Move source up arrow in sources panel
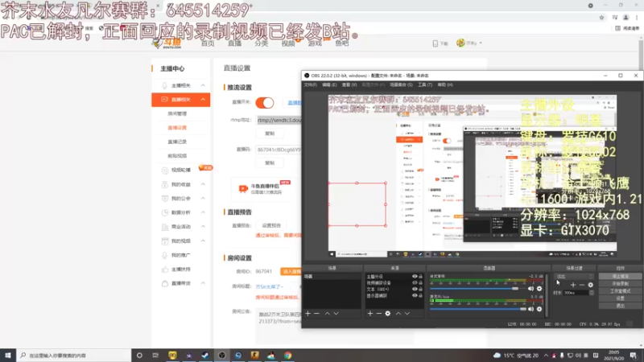This screenshot has width=644, height=362. 398,314
